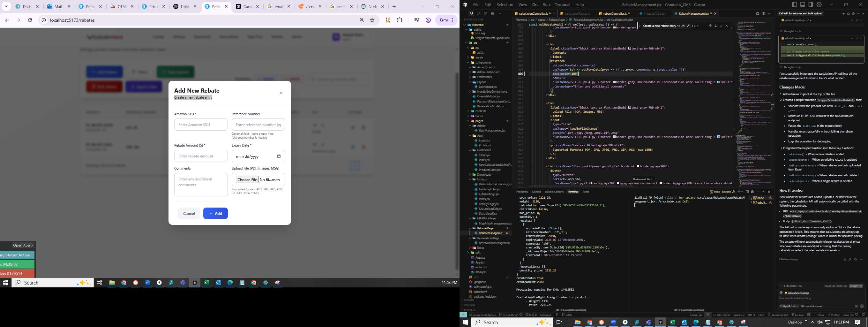Click Accept All for file edits

(x=856, y=285)
